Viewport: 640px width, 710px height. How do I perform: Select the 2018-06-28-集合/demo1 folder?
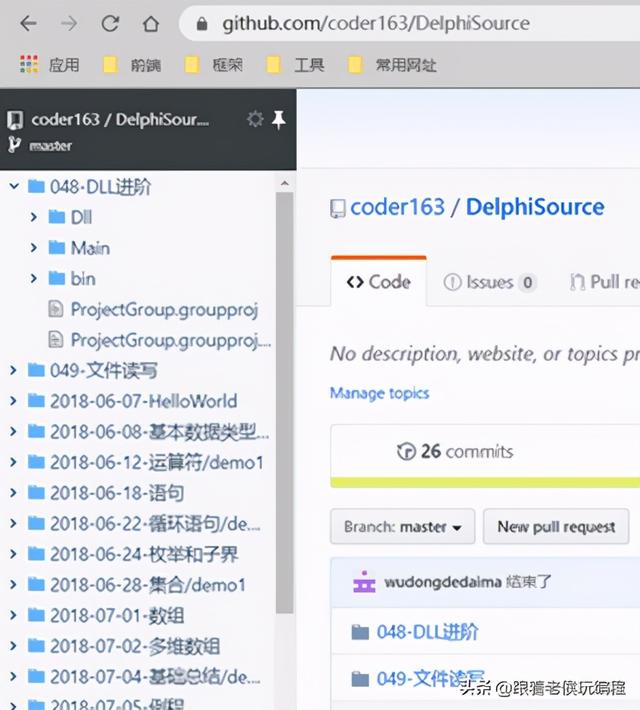coord(148,585)
